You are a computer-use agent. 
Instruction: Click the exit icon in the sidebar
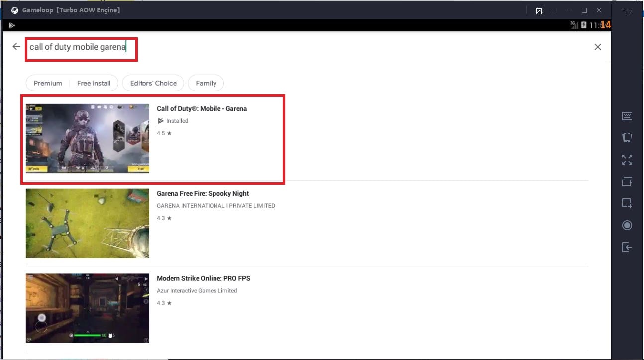pyautogui.click(x=627, y=247)
